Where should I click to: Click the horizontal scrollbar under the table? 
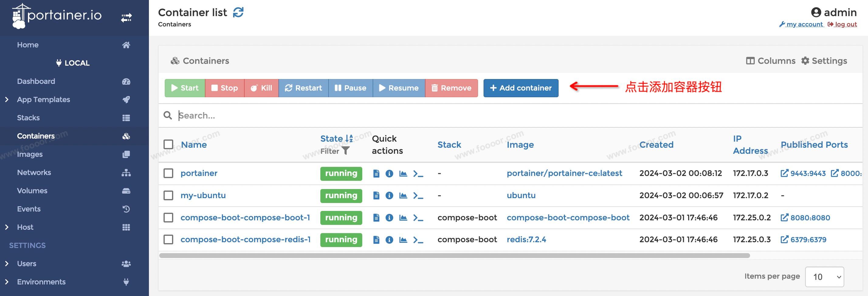tap(454, 256)
